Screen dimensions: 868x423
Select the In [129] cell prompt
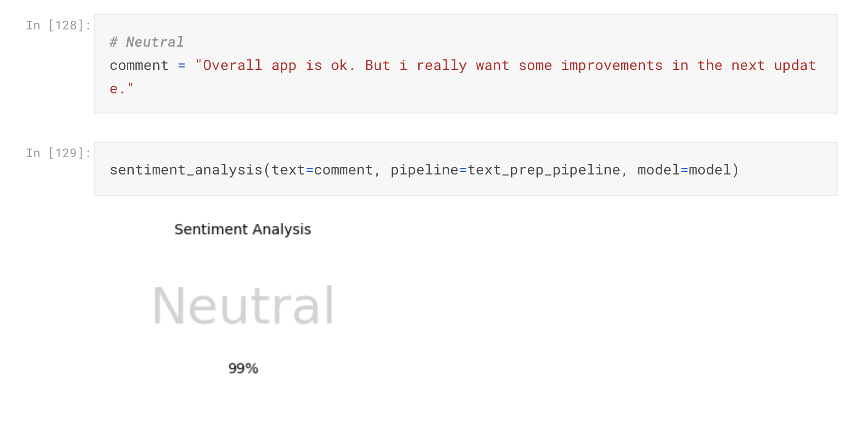[x=58, y=153]
